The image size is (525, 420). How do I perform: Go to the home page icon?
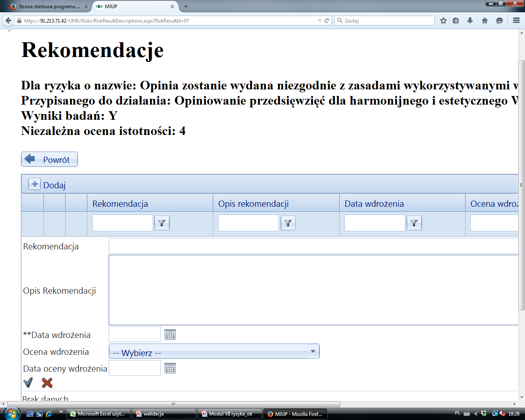[x=485, y=21]
